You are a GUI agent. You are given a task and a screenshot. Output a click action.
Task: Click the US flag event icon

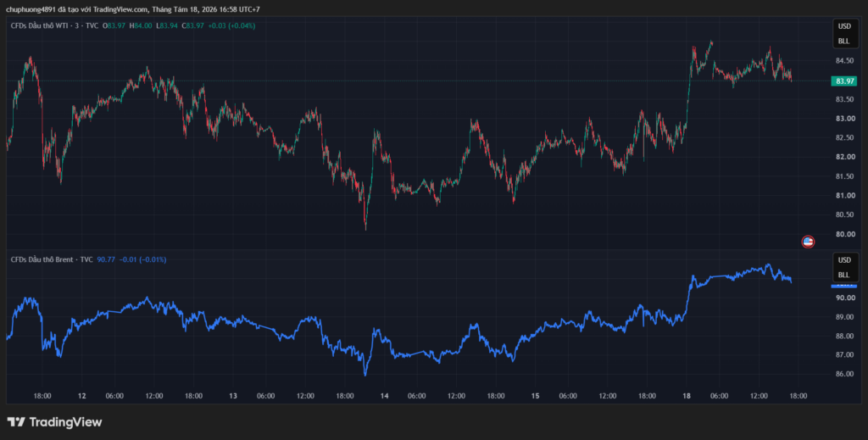808,242
